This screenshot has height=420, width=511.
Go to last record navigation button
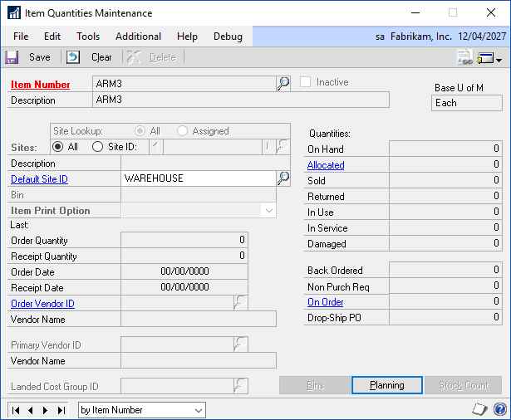click(x=61, y=410)
